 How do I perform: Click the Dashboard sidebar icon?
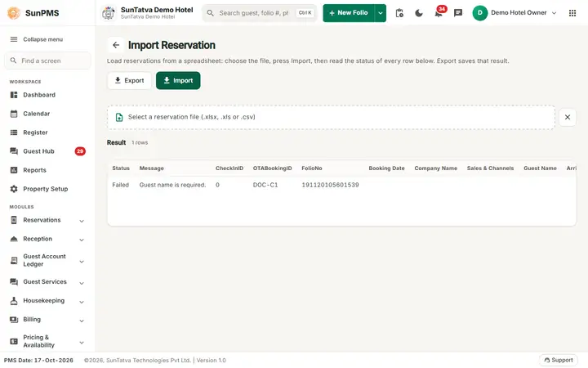14,95
